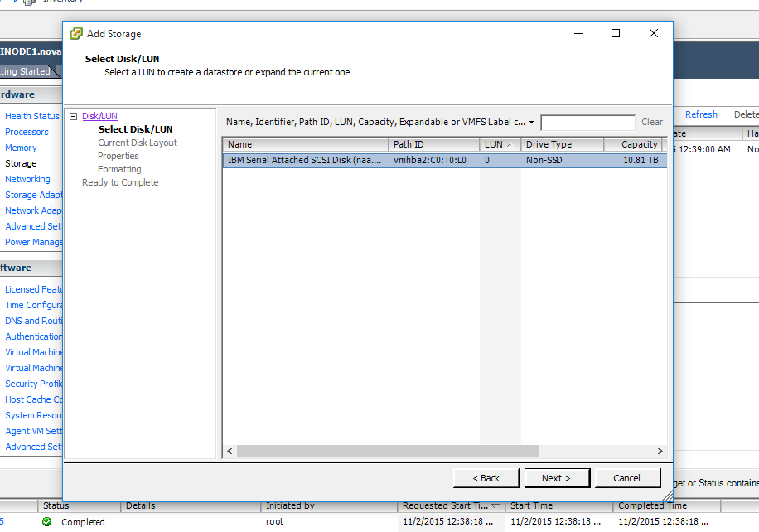Select the bold Select Disk/LUN step
This screenshot has width=759, height=532.
(x=136, y=129)
